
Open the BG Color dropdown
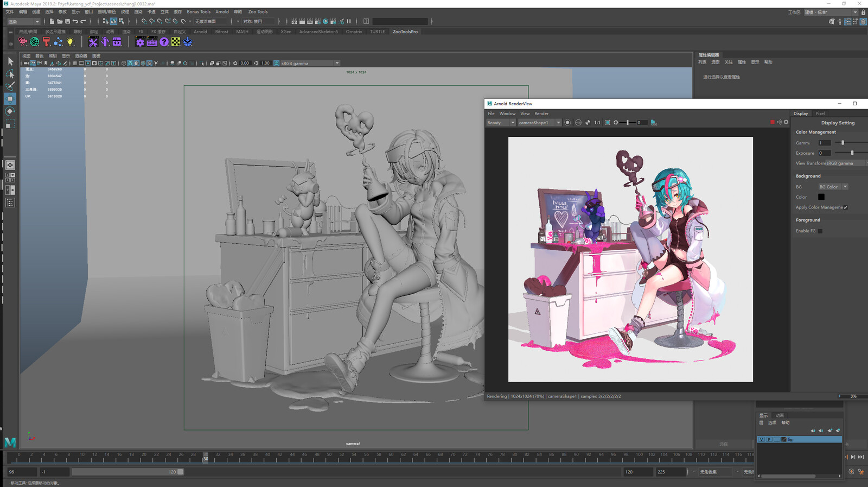point(833,187)
